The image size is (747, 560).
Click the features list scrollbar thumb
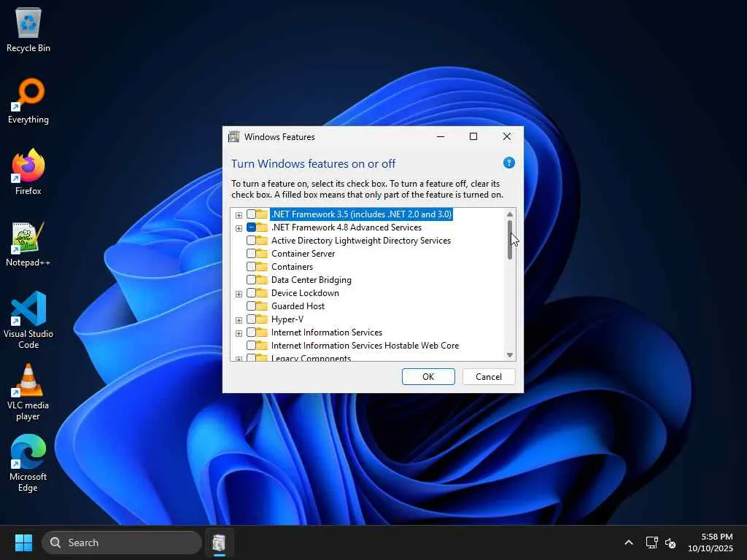(510, 239)
